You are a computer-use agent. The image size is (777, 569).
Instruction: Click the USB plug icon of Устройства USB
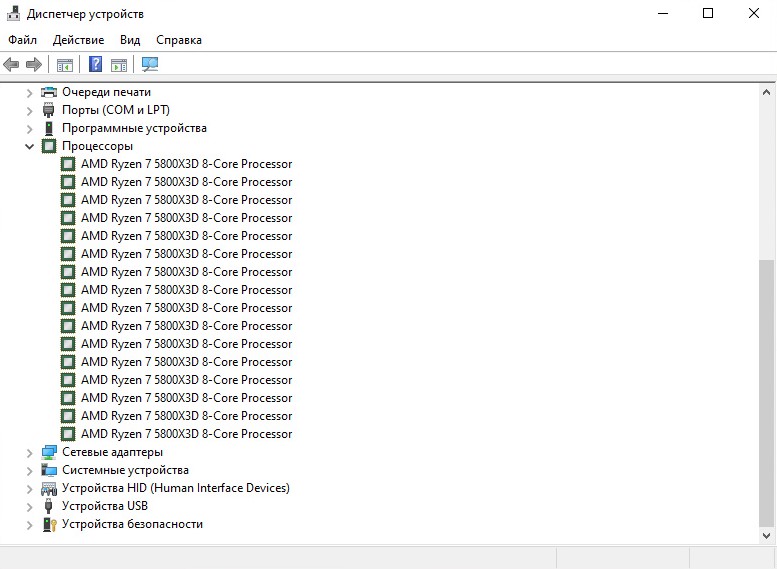49,506
